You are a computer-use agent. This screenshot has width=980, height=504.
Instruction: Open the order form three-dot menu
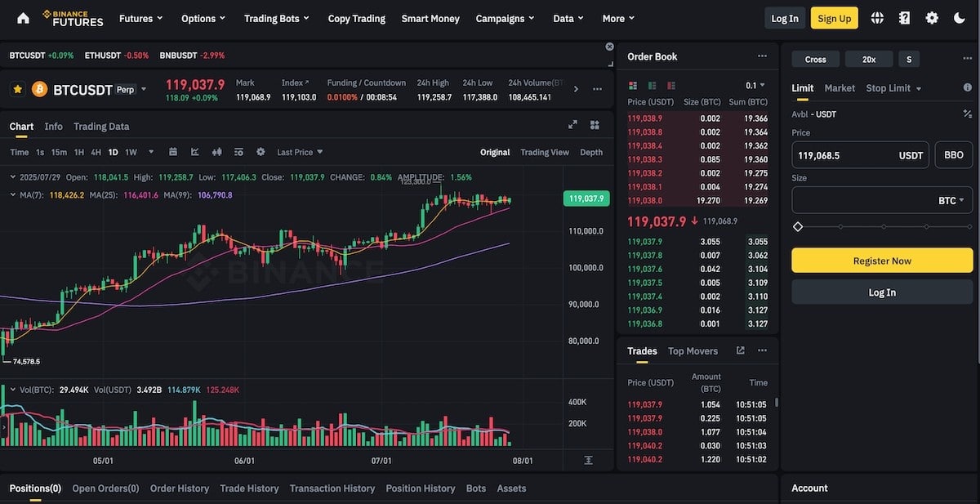pos(966,59)
